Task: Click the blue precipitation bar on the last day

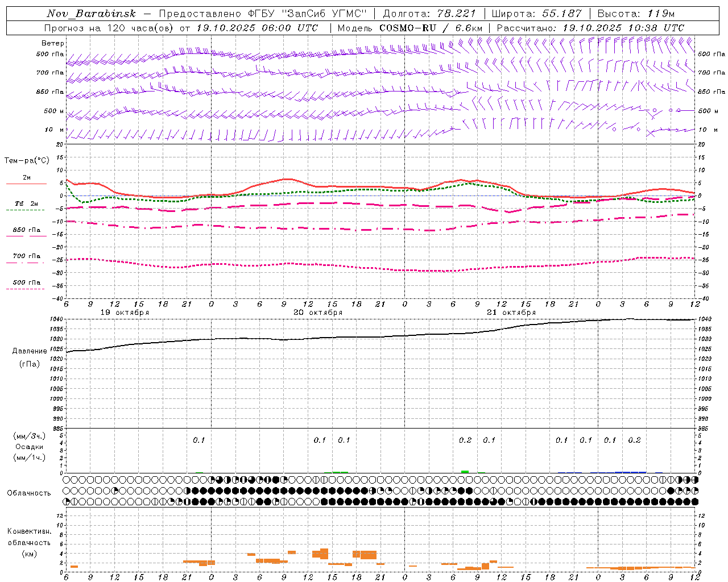Action: tap(630, 472)
